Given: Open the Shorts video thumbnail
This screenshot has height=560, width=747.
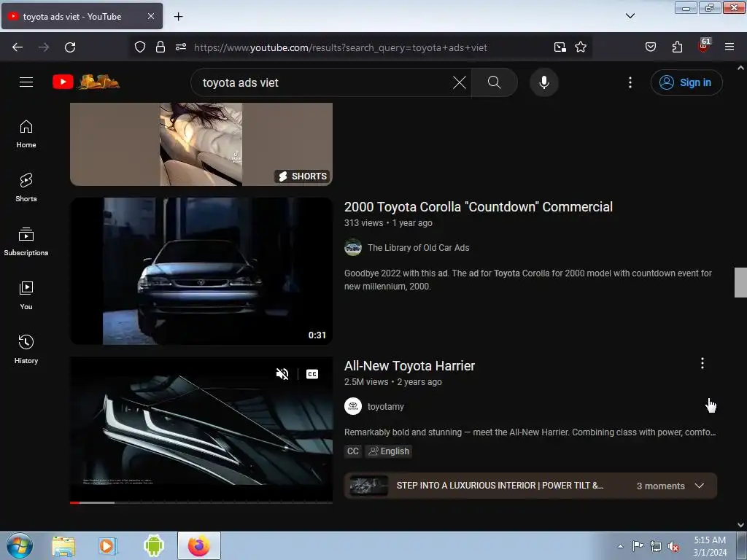Looking at the screenshot, I should pos(201,144).
